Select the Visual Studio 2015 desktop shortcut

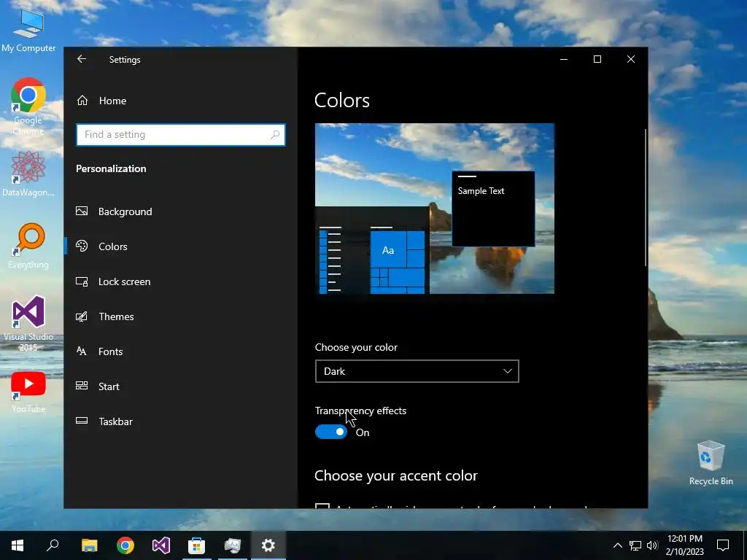(x=28, y=323)
